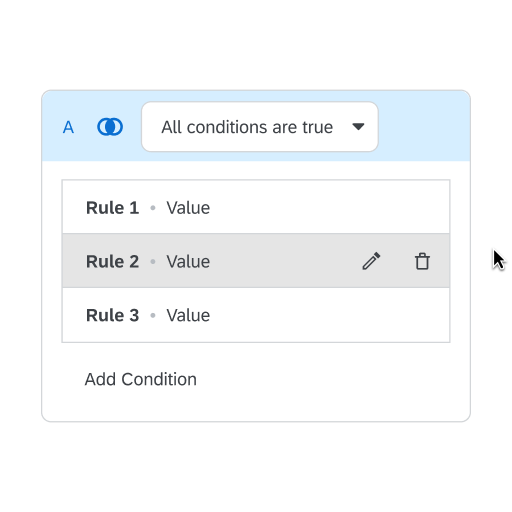Click the bold Rule 1 label
The height and width of the screenshot is (512, 512).
point(113,208)
